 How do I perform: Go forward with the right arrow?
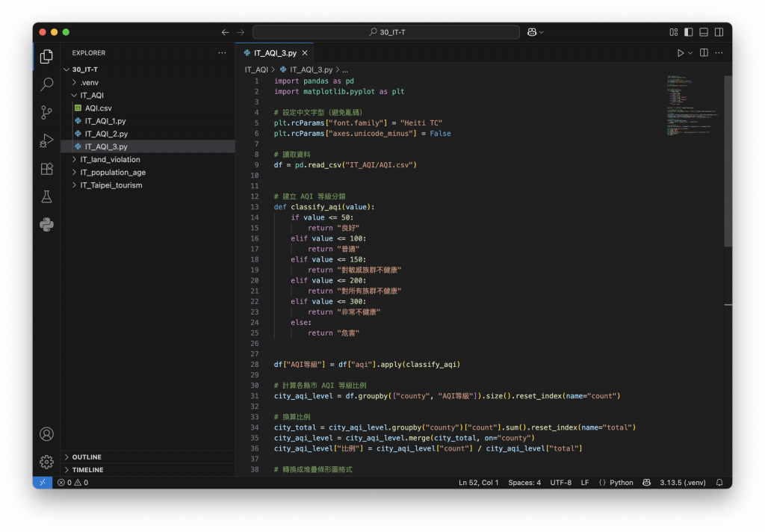pyautogui.click(x=241, y=32)
